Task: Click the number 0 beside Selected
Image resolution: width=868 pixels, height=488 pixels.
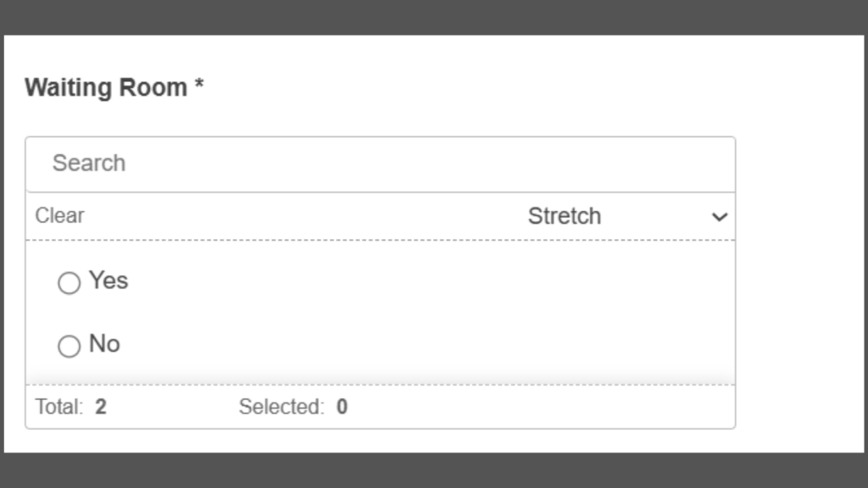Action: click(342, 408)
